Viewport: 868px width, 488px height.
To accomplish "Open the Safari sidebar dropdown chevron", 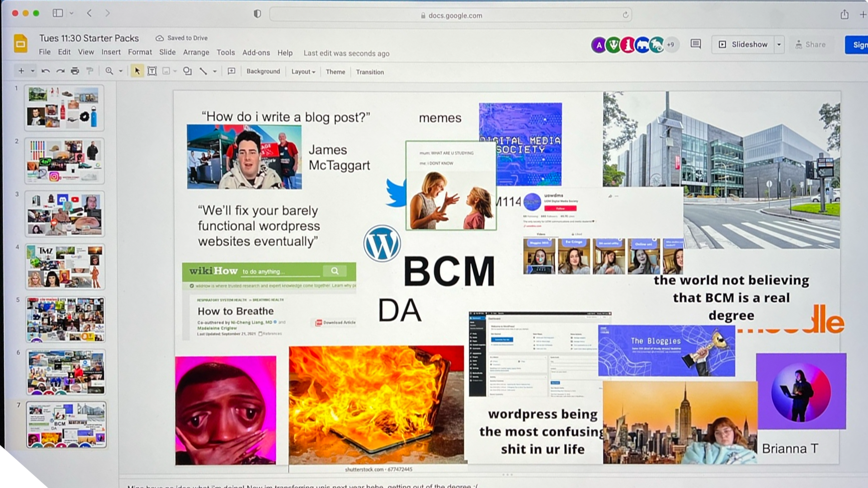I will [71, 14].
